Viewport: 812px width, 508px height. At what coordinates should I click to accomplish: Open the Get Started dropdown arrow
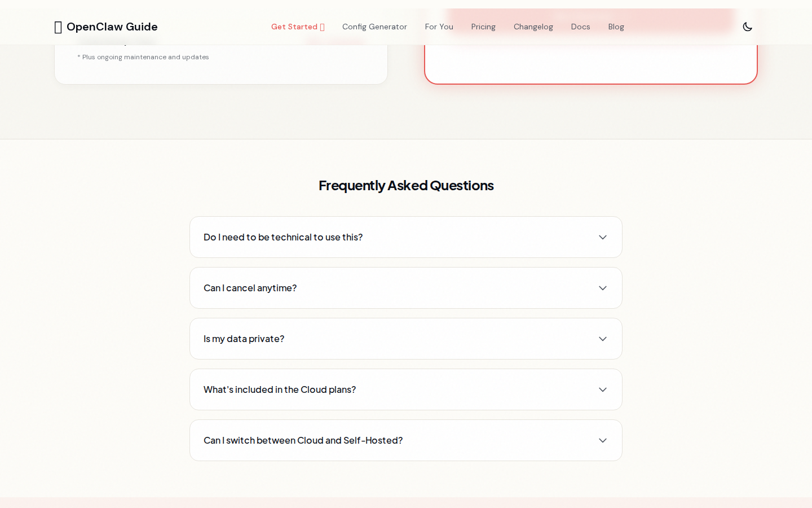(323, 27)
